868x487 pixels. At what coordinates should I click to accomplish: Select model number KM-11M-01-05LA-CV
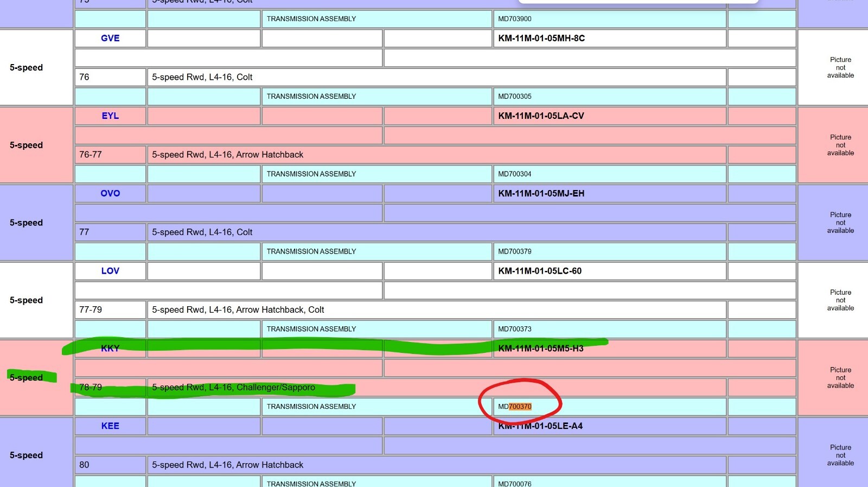(x=541, y=116)
